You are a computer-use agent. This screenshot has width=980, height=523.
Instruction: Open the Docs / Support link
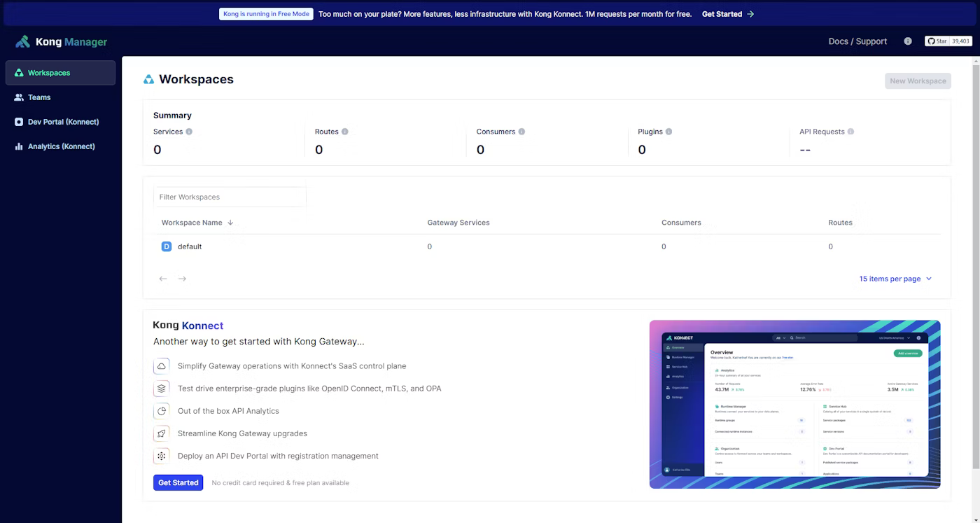(x=857, y=41)
